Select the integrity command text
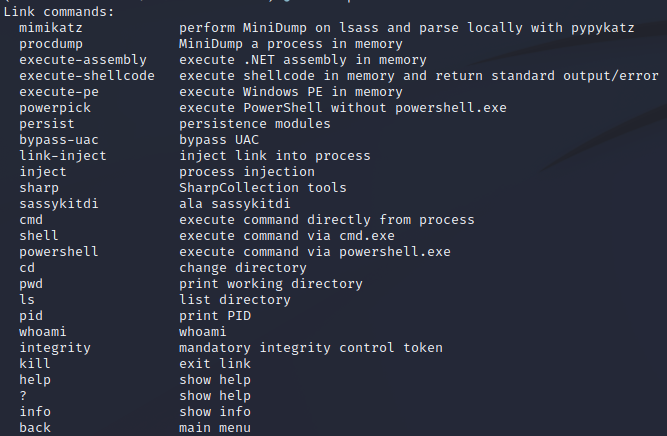667x436 pixels. [55, 348]
